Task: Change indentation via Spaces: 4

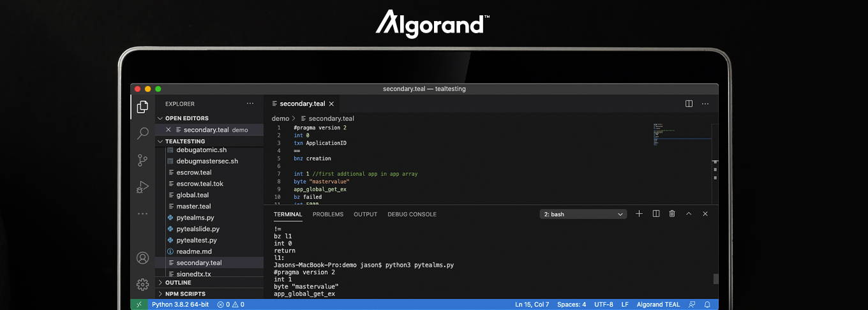Action: pos(571,304)
